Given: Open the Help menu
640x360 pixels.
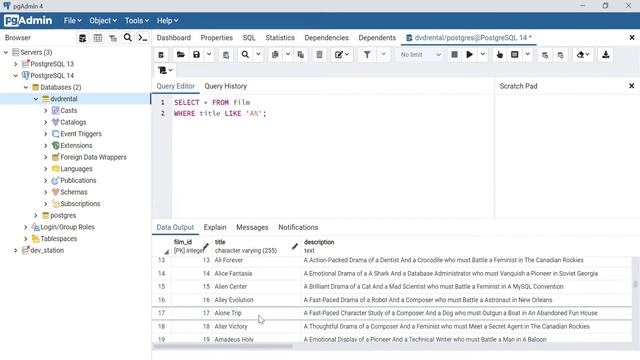Looking at the screenshot, I should 167,20.
